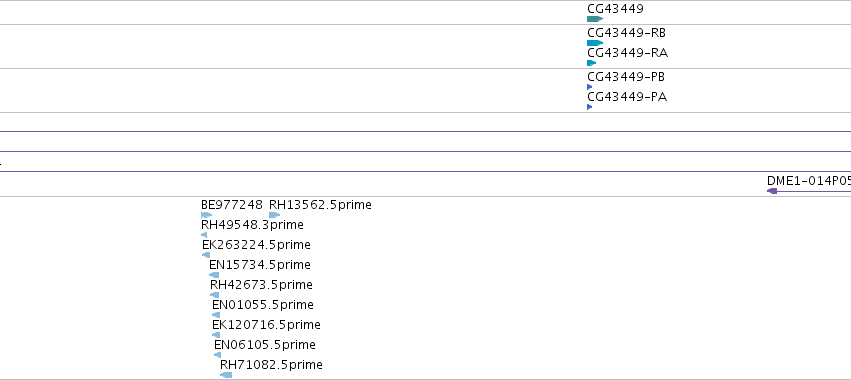Select the EN15734.5prime EST glyph
Screen dimensions: 851x380
pos(214,275)
